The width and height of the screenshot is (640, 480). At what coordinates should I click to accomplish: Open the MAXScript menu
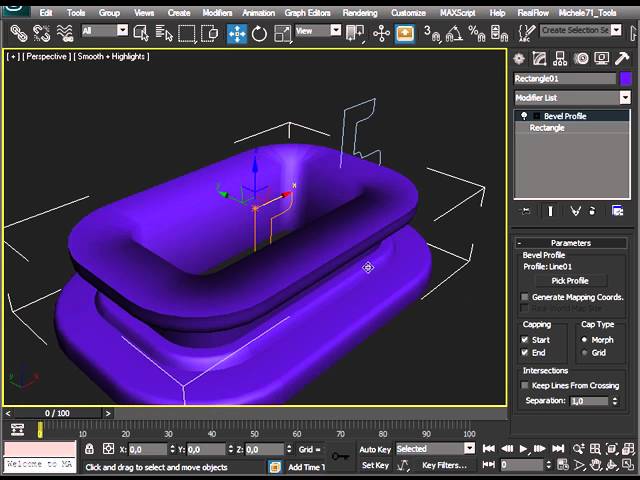tap(458, 13)
